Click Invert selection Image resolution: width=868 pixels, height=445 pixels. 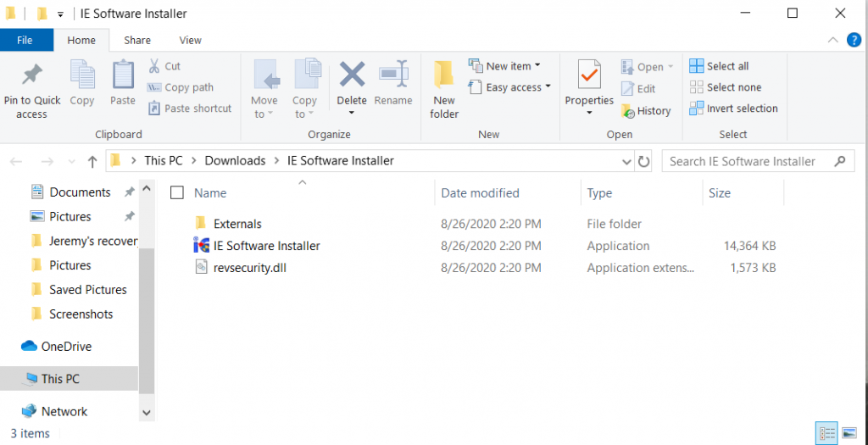[x=733, y=108]
